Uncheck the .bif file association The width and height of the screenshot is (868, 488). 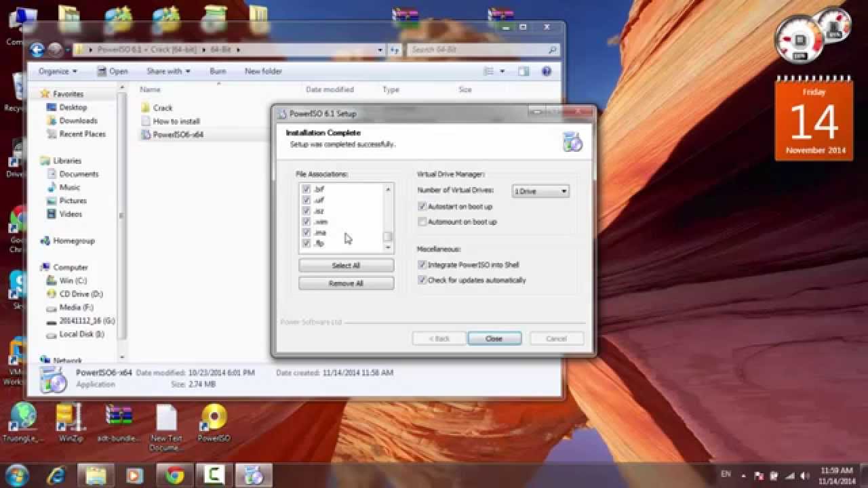point(307,189)
